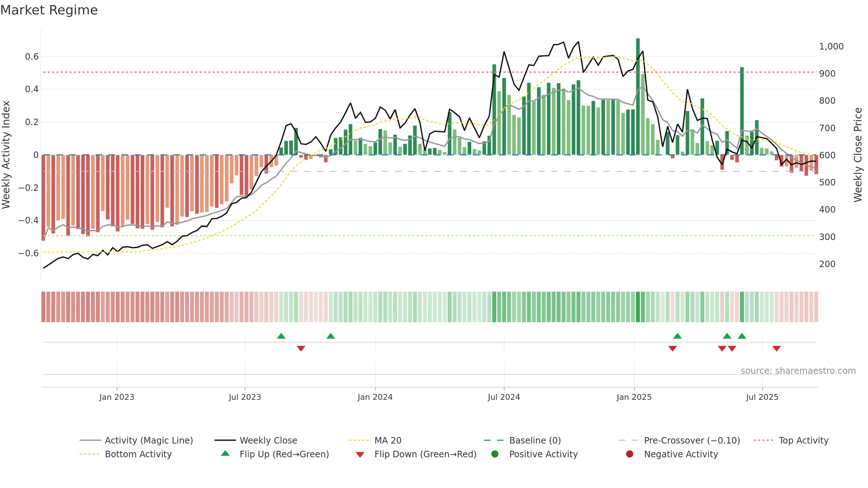Toggle the Baseline (0) legend entry
This screenshot has width=868, height=488.
[x=522, y=440]
